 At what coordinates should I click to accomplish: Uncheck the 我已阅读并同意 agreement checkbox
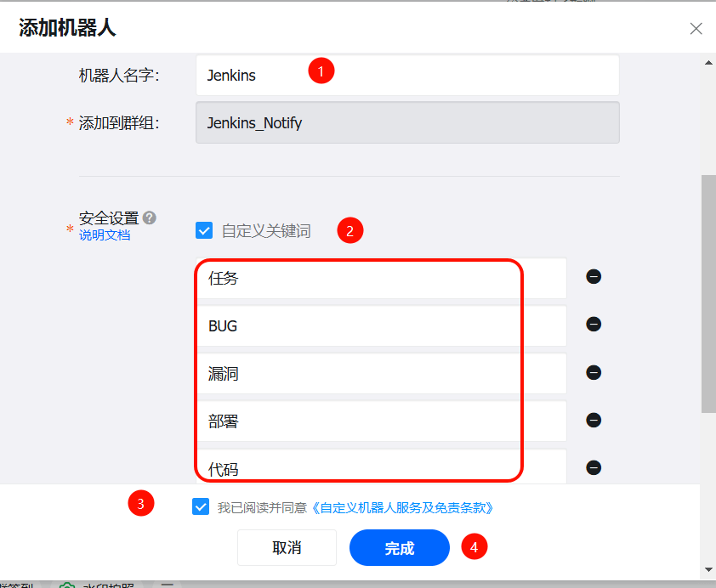pos(201,507)
